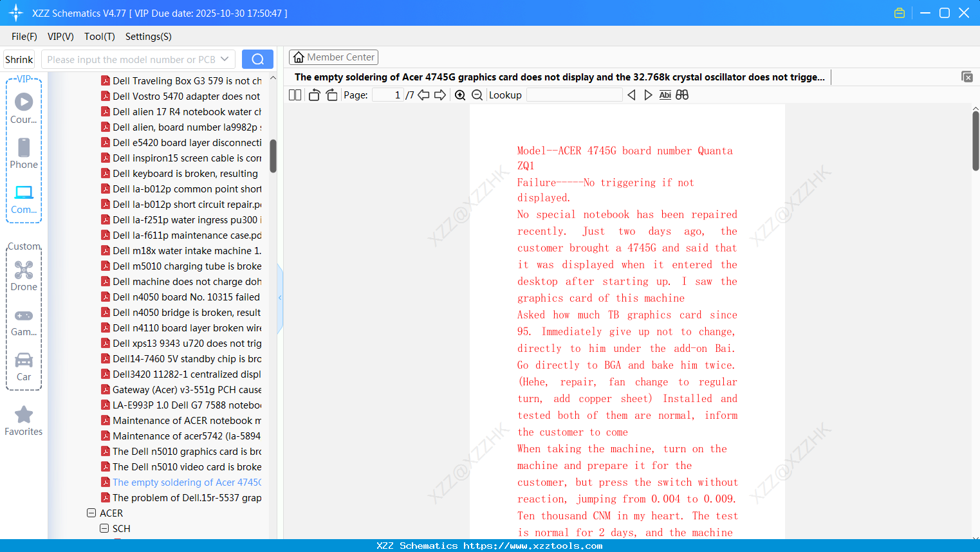Select The empty soldering of Acer 4745G file
The image size is (980, 552).
pos(181,482)
